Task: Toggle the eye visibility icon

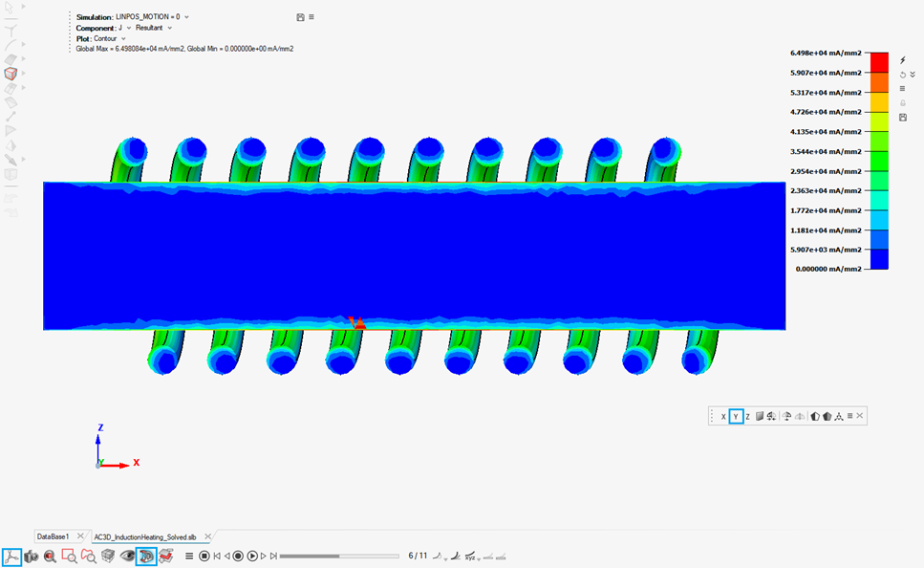Action: [x=127, y=557]
